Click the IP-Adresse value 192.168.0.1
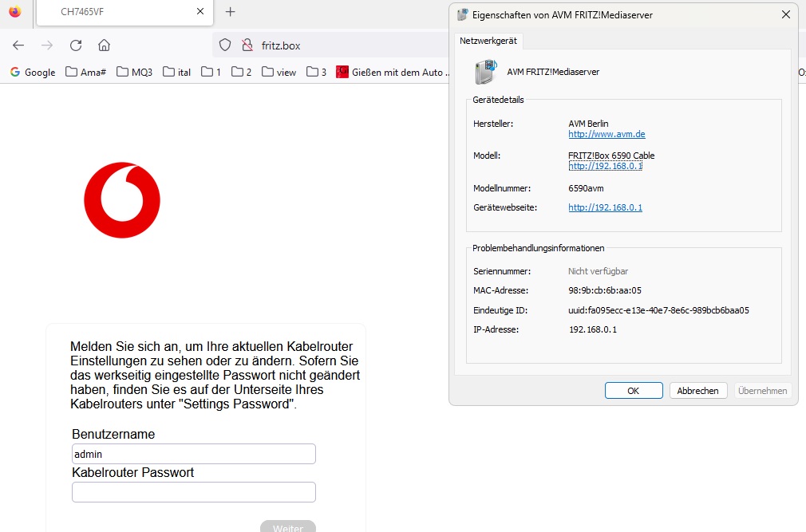Image resolution: width=806 pixels, height=532 pixels. point(593,329)
